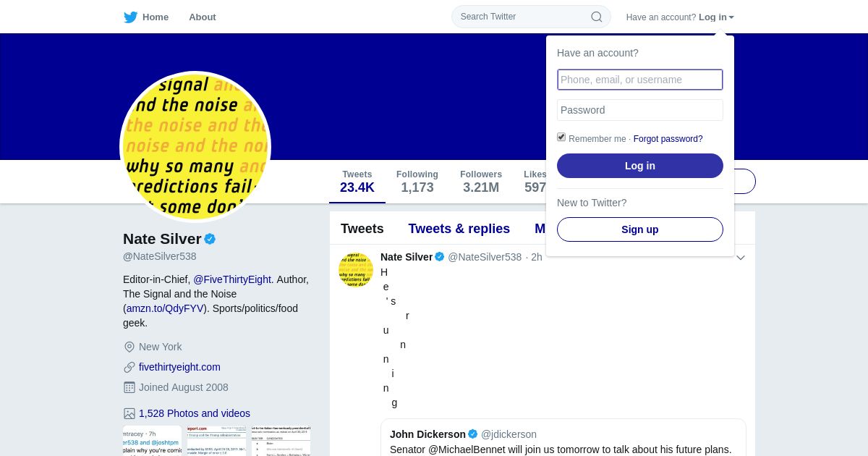Open the Forgot password link
868x456 pixels.
[x=668, y=139]
